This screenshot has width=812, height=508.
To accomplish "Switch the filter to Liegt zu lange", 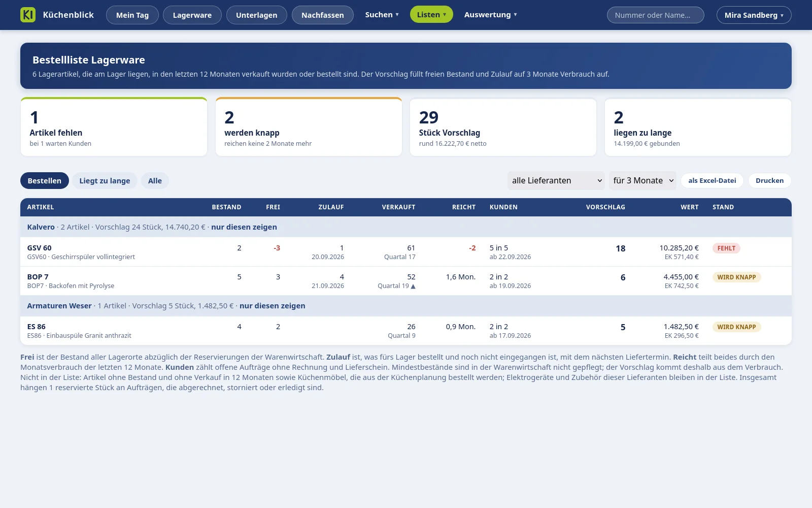I will pos(105,181).
